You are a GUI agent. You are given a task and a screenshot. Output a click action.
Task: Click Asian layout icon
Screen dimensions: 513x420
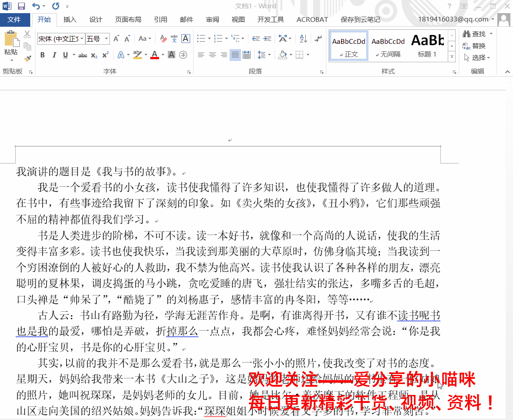(x=283, y=39)
